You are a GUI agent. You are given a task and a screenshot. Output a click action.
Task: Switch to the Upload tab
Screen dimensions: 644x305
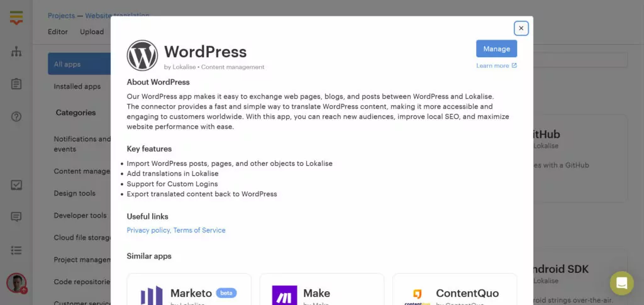click(x=92, y=31)
